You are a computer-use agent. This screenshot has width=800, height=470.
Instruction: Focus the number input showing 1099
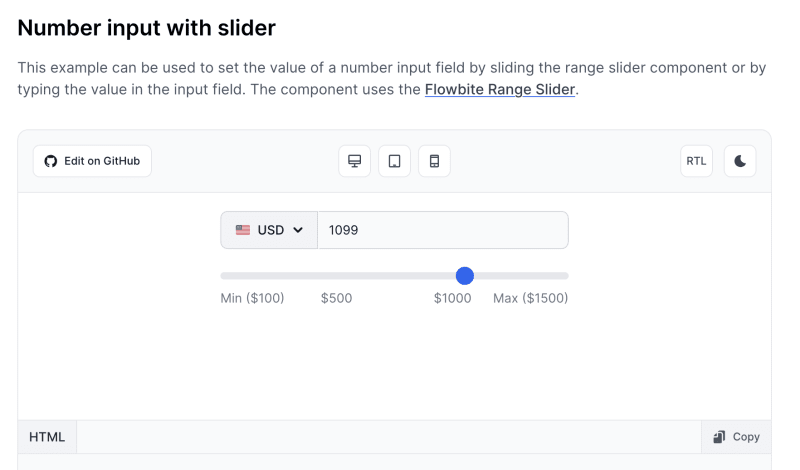tap(443, 230)
